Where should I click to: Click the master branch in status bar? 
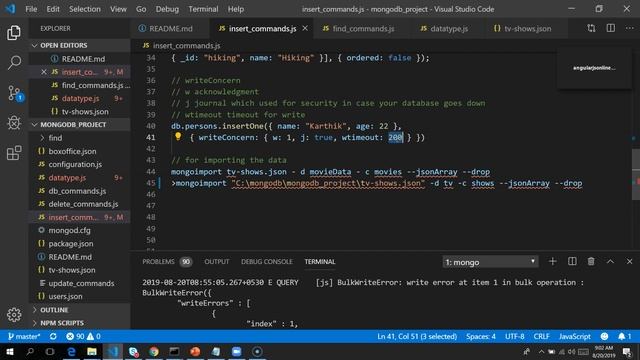24,336
